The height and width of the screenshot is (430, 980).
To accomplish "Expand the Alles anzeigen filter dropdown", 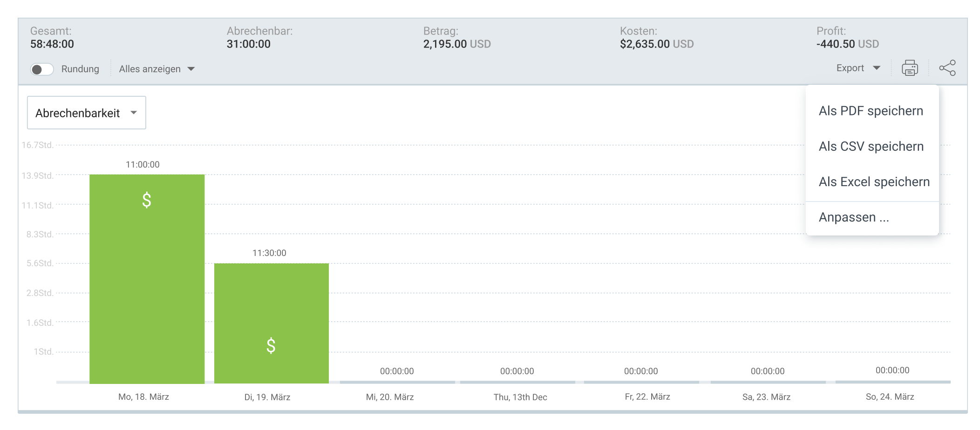I will point(156,68).
